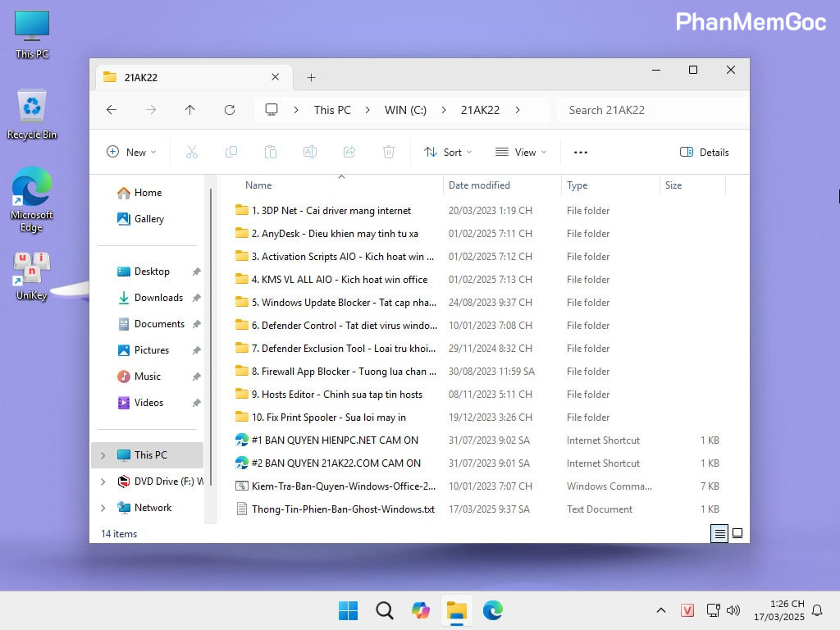Click the Back arrow navigation button
This screenshot has width=840, height=630.
(112, 110)
